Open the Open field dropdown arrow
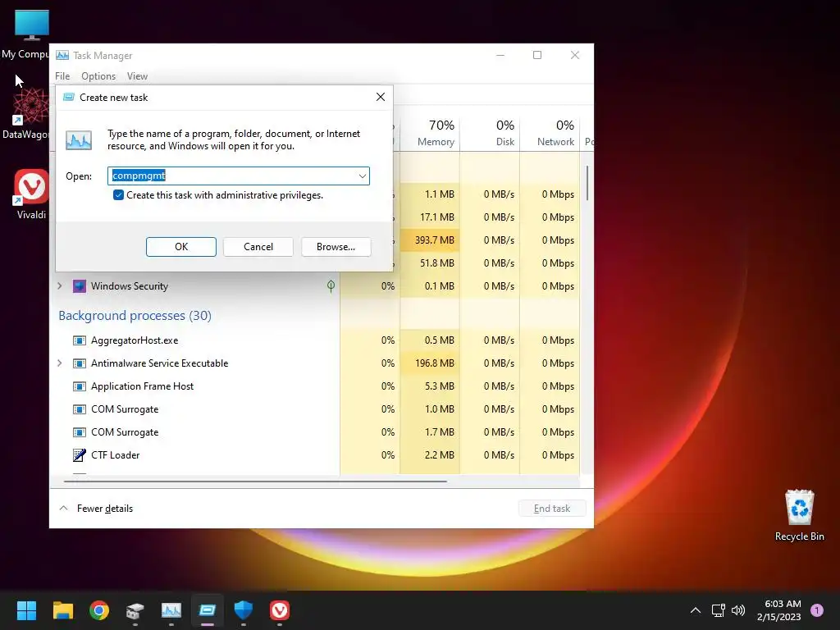 point(362,176)
